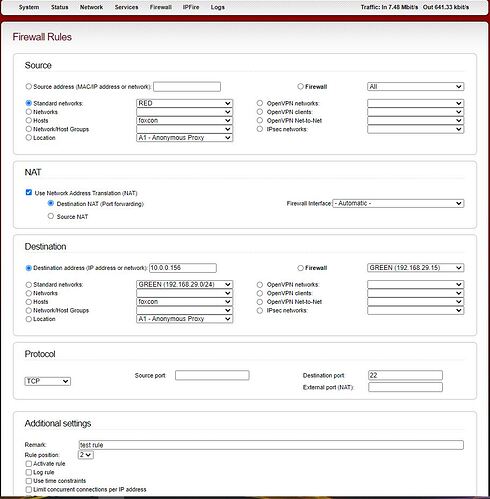Select Destination NAT (Port forwarding) radio
This screenshot has height=499, width=490.
51,203
